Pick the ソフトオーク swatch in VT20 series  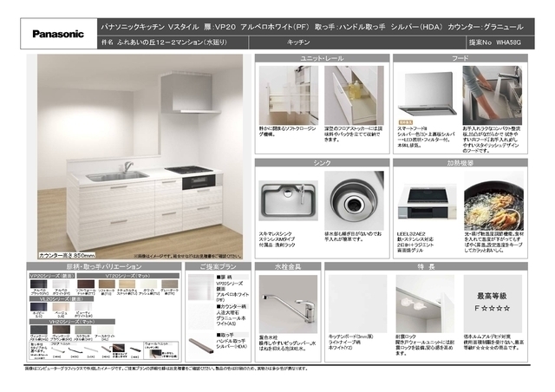[x=107, y=284]
